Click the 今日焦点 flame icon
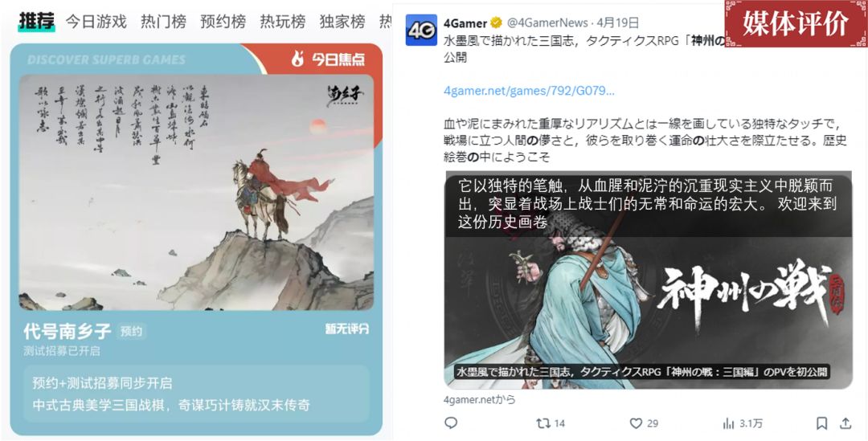This screenshot has width=868, height=441. [298, 59]
